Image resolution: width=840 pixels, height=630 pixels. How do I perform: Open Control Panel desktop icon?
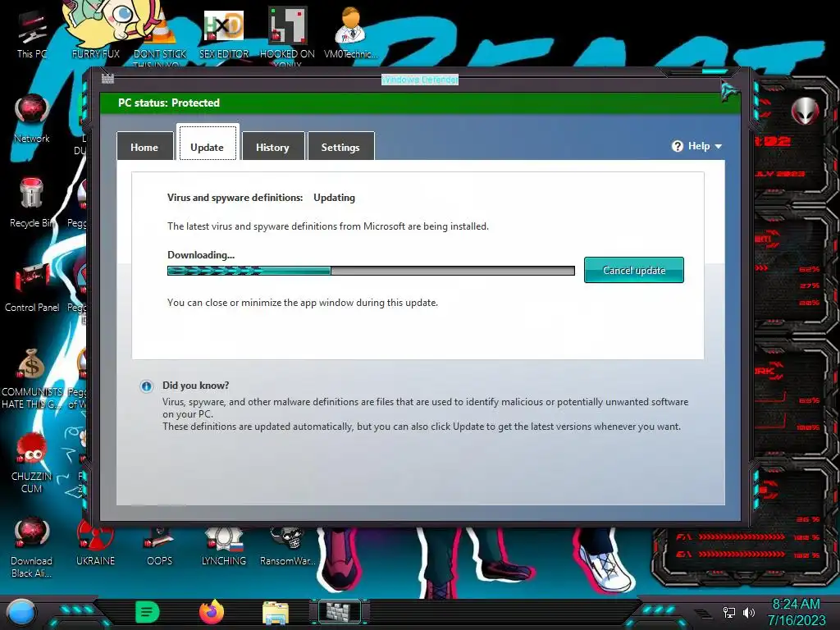32,286
